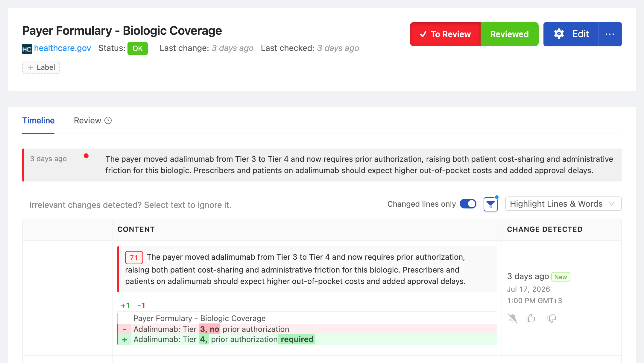This screenshot has height=363, width=644.
Task: Click the muted bell notification icon
Action: [512, 318]
